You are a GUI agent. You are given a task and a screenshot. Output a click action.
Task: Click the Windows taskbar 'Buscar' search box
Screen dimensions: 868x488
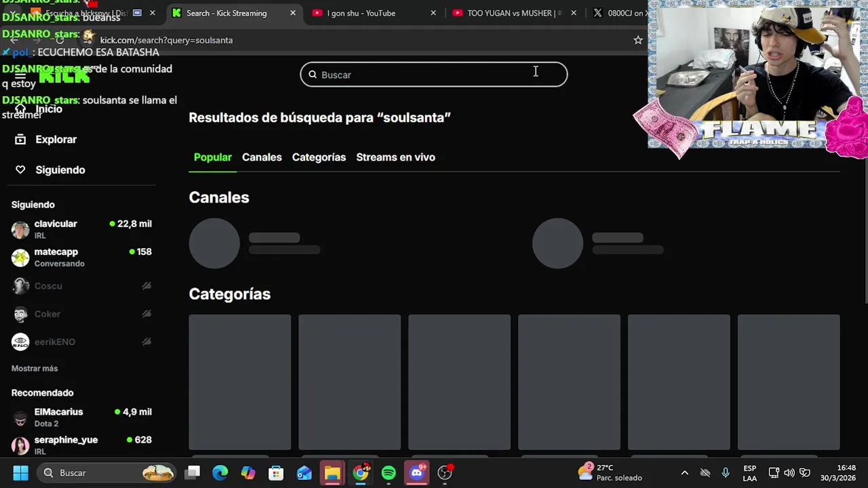point(106,472)
